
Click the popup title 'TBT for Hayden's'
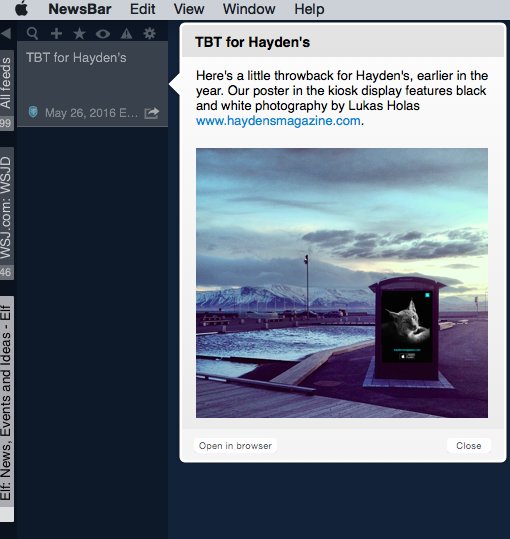click(x=253, y=42)
